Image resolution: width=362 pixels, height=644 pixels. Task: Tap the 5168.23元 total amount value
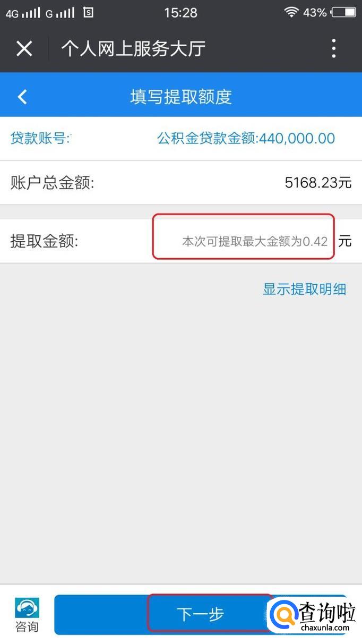coord(318,183)
